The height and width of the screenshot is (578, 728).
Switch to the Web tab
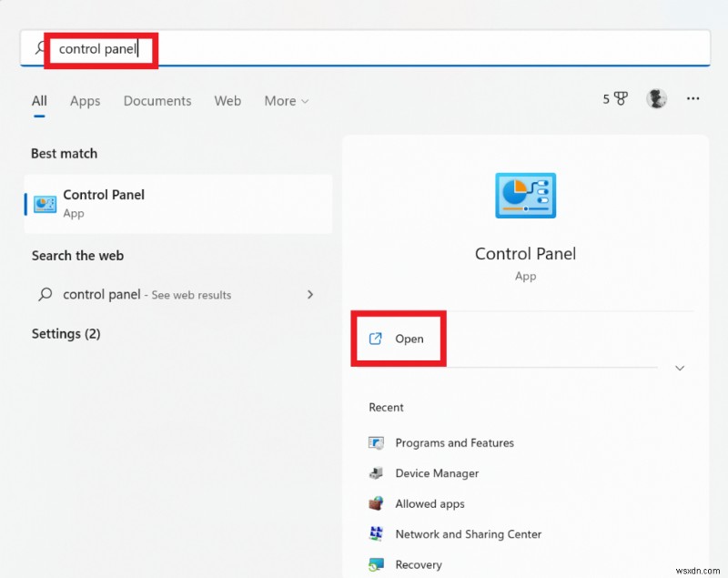coord(227,101)
